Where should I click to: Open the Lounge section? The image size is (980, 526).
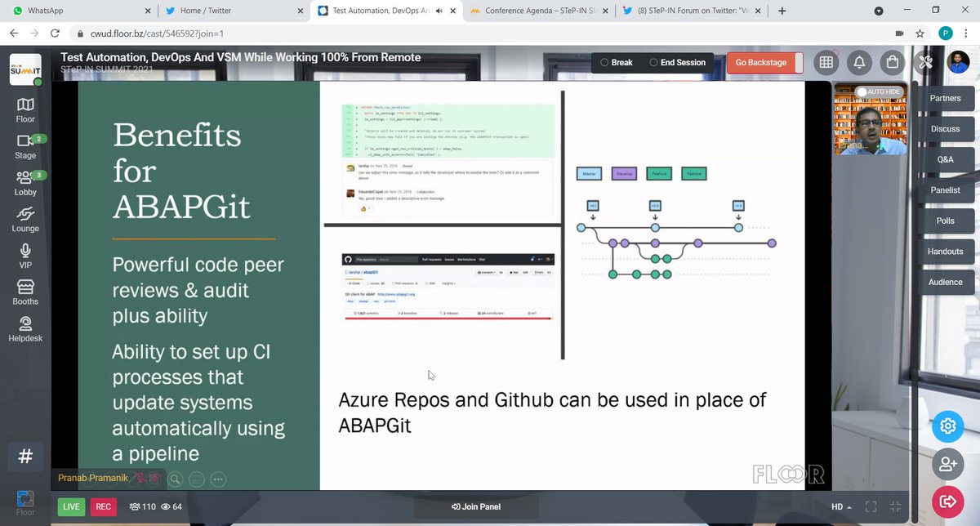(25, 219)
